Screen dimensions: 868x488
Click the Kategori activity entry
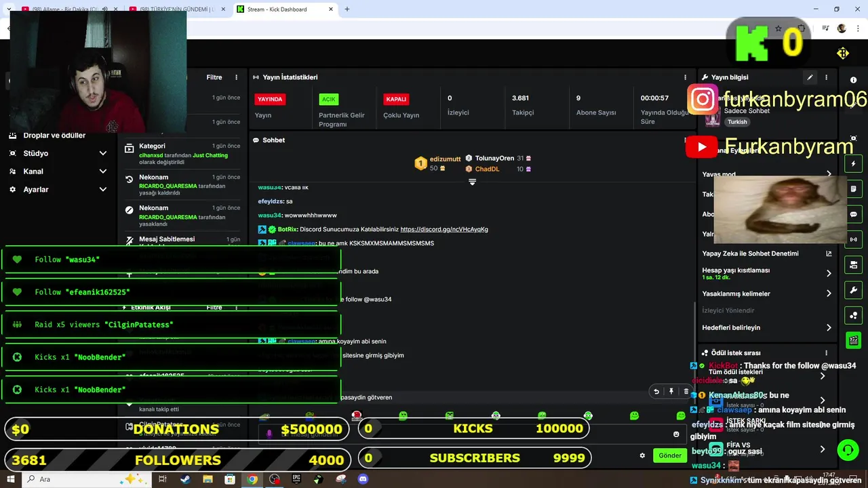coord(183,154)
